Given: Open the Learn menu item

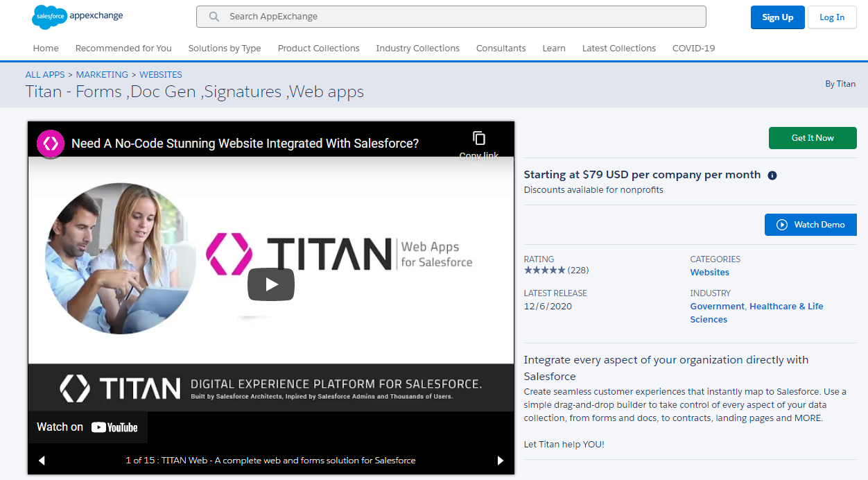Looking at the screenshot, I should 554,49.
